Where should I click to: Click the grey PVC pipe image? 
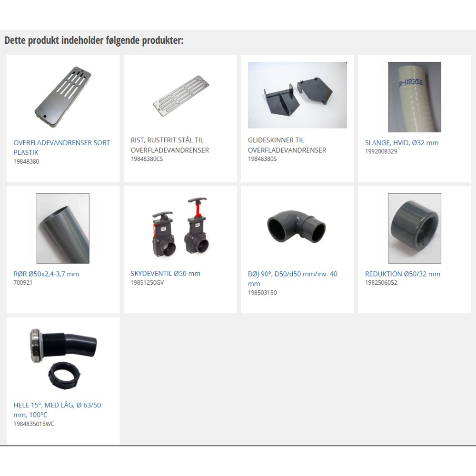[x=63, y=228]
